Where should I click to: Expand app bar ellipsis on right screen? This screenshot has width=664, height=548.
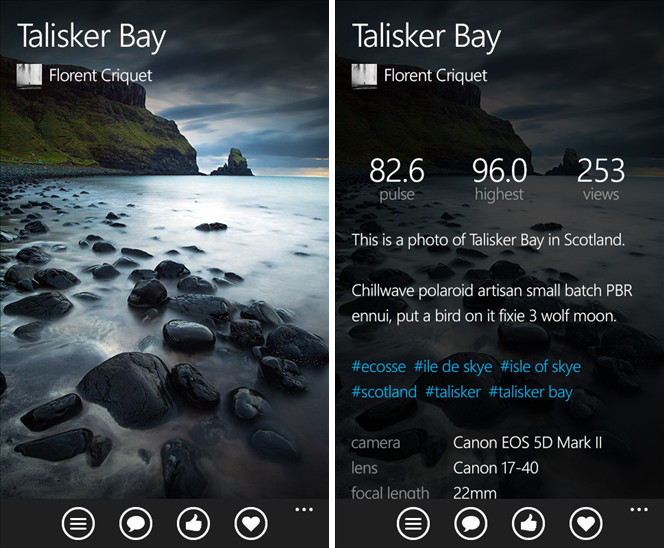coord(639,509)
